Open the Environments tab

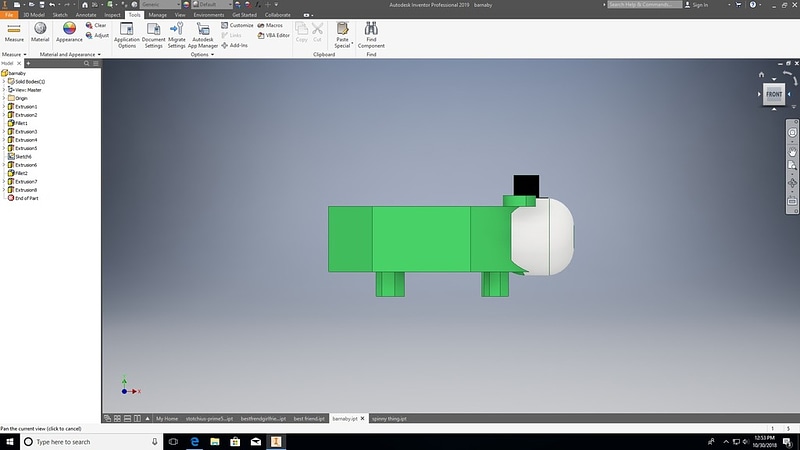pos(209,15)
